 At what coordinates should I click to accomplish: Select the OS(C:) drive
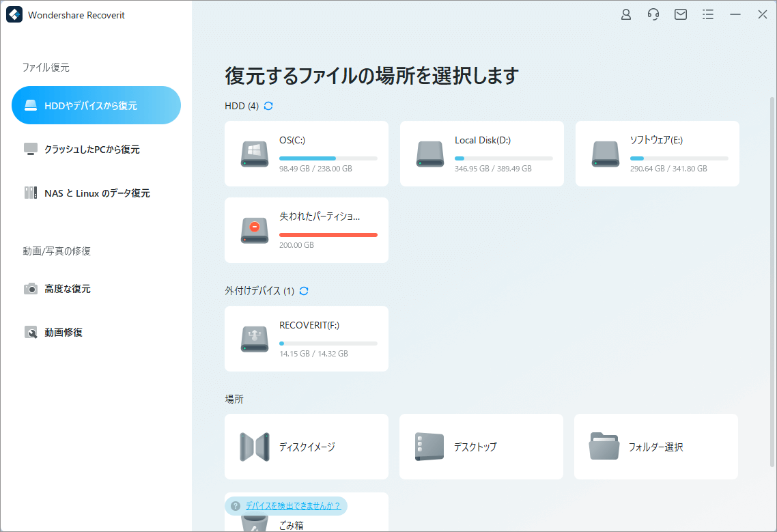coord(306,154)
